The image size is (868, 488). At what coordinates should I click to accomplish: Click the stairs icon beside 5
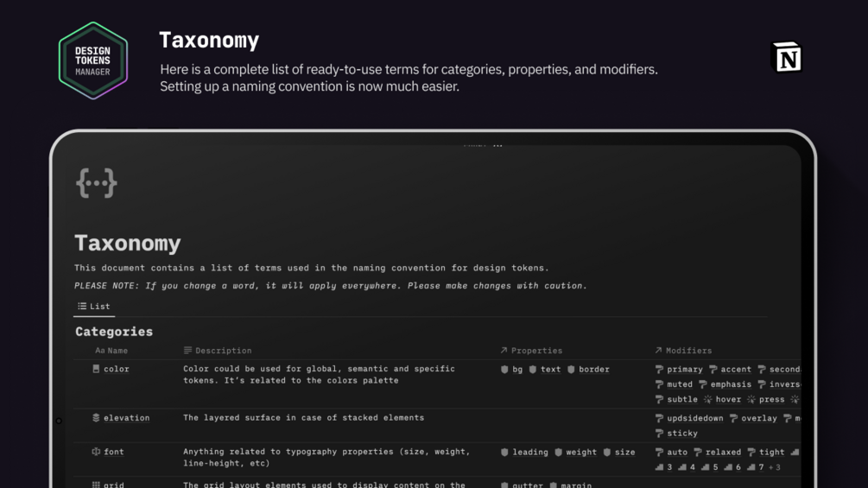706,467
